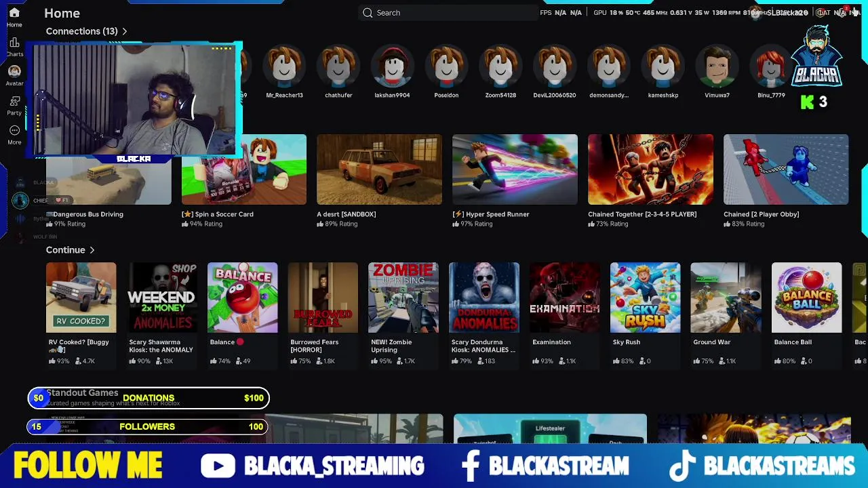The height and width of the screenshot is (488, 868).
Task: Click the search magnifier icon
Action: click(x=368, y=13)
